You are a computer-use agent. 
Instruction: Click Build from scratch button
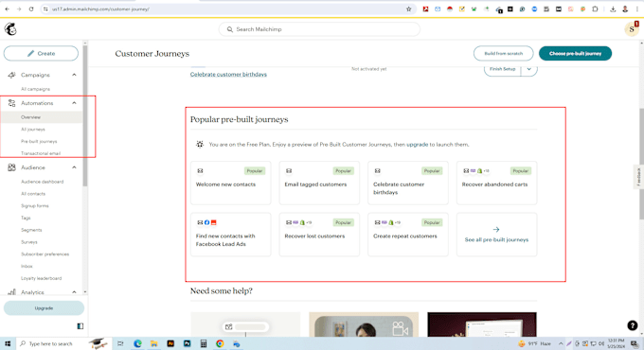[503, 53]
